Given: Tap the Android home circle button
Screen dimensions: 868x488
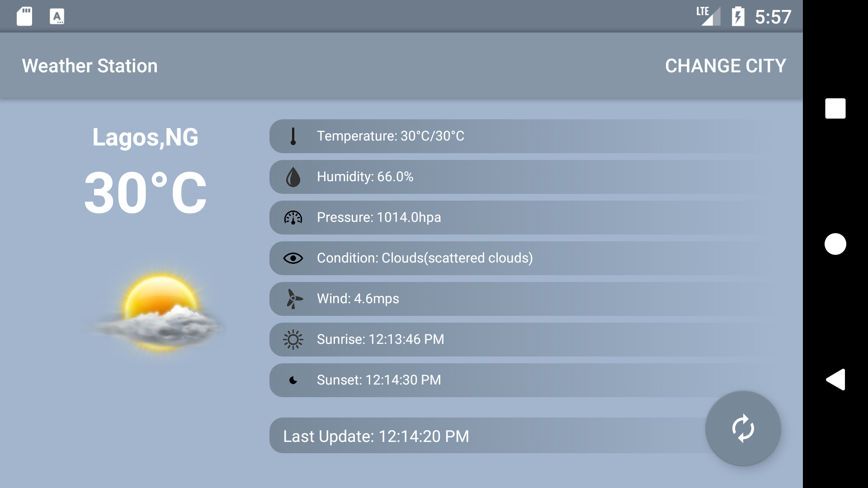Looking at the screenshot, I should coord(836,244).
